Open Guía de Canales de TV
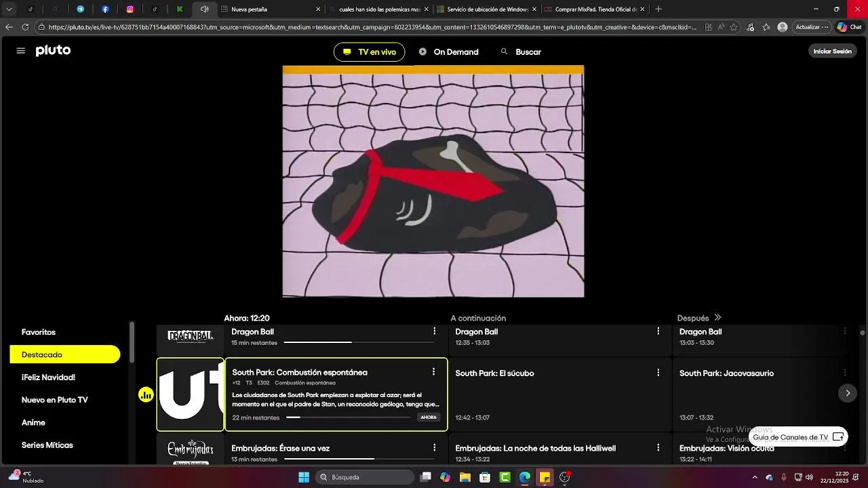This screenshot has height=488, width=868. (797, 437)
